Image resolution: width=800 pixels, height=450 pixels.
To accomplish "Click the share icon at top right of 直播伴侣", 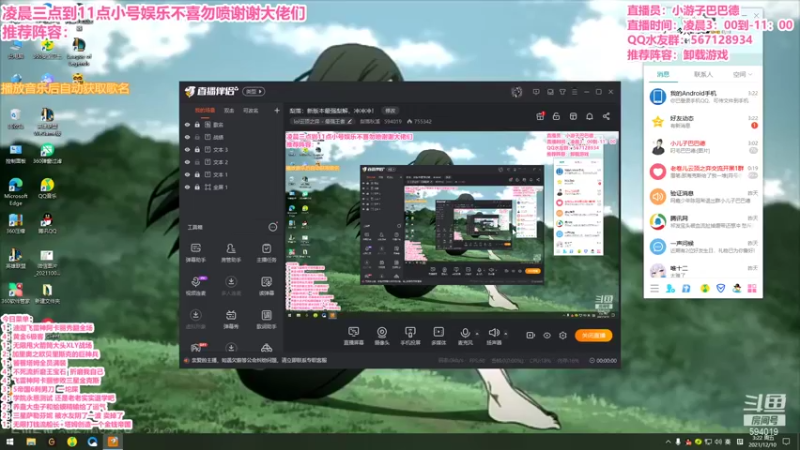I will 606,116.
